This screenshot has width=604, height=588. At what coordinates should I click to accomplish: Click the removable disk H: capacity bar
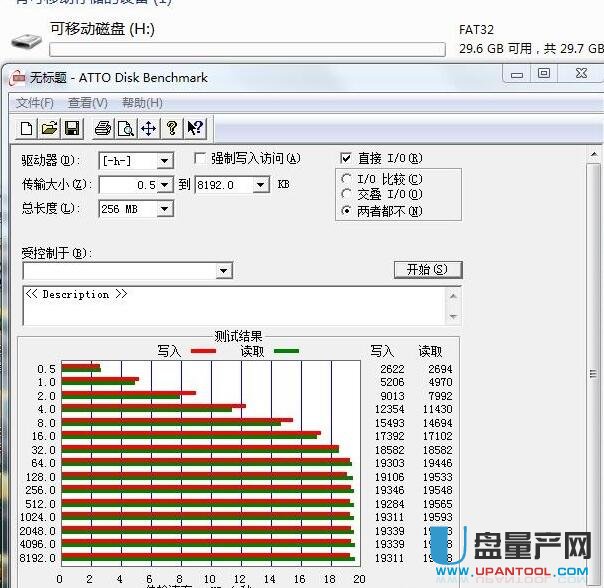click(246, 49)
